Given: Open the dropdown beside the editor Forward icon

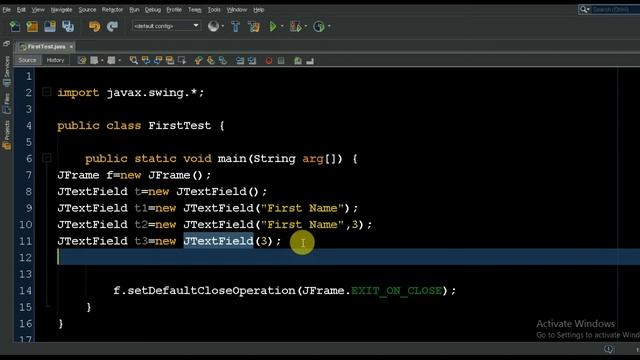Looking at the screenshot, I should pos(119,61).
